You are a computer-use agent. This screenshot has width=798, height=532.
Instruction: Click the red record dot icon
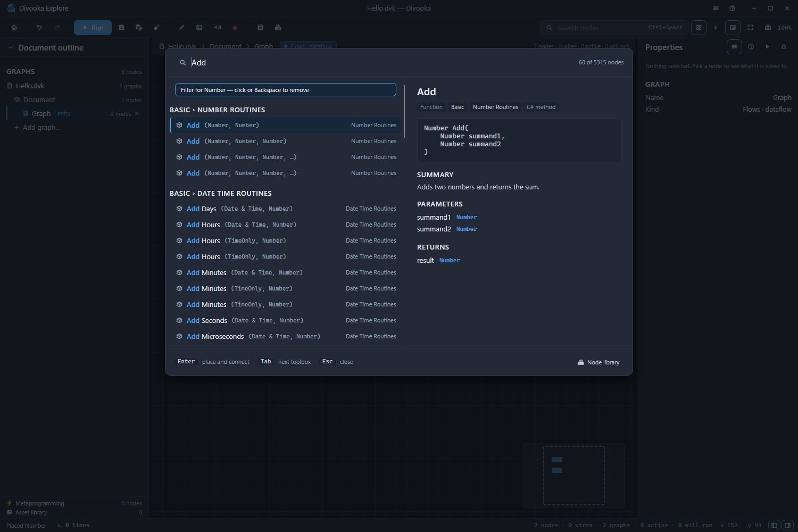235,28
